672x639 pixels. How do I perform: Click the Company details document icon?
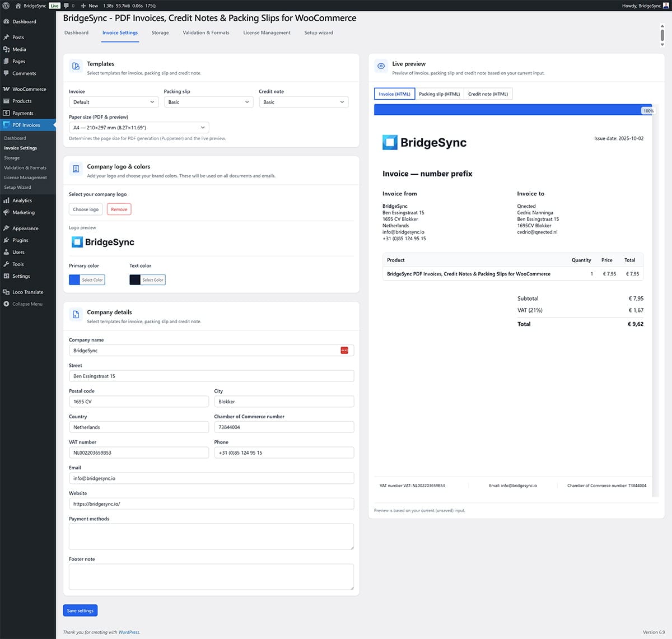[x=76, y=315]
